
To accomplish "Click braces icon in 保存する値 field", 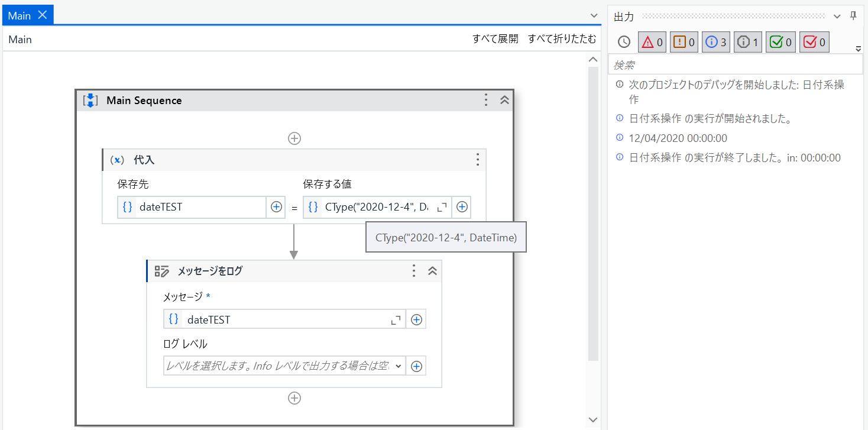I will coord(313,207).
